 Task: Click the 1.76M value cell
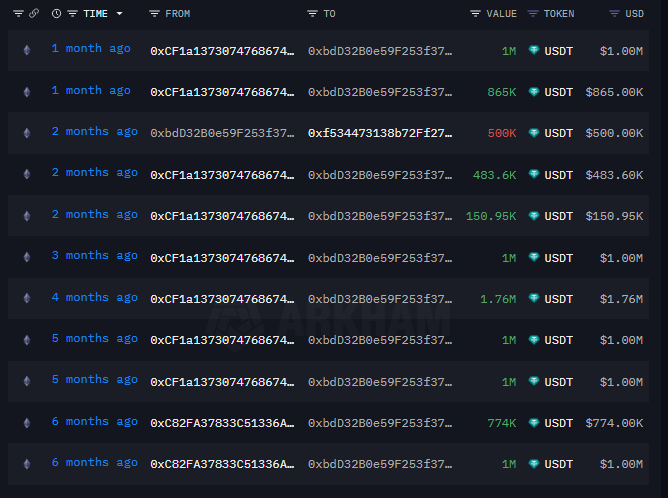pos(498,299)
